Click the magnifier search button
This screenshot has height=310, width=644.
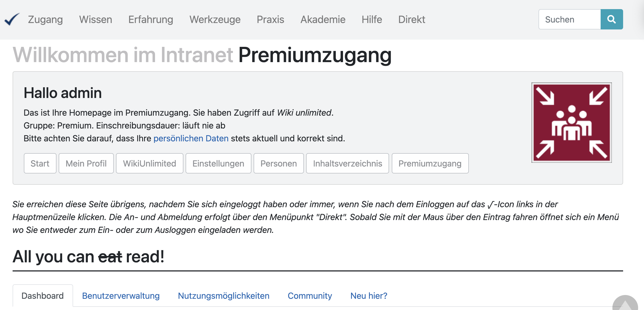pyautogui.click(x=611, y=19)
